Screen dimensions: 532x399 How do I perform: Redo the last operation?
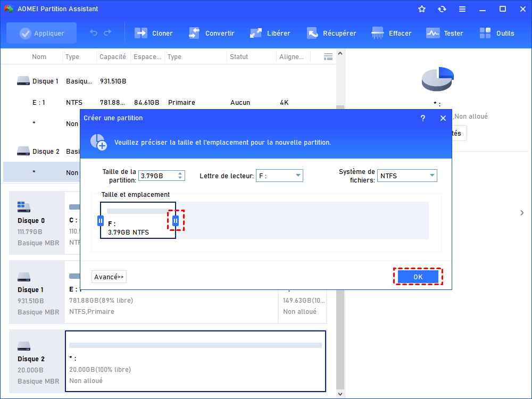point(107,33)
